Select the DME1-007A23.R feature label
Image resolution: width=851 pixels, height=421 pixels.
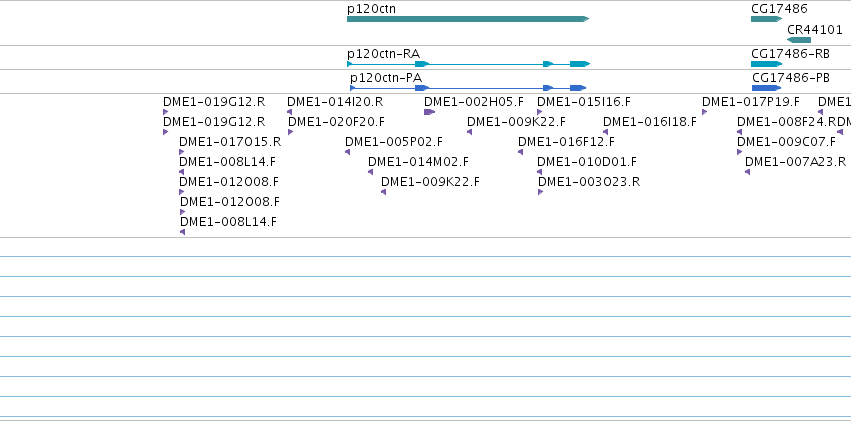click(796, 161)
